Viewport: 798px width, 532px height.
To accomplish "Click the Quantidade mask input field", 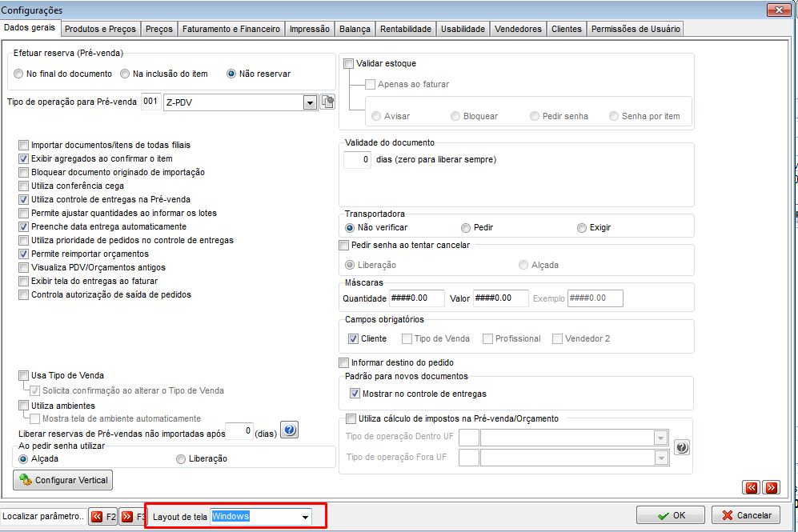I will click(417, 298).
